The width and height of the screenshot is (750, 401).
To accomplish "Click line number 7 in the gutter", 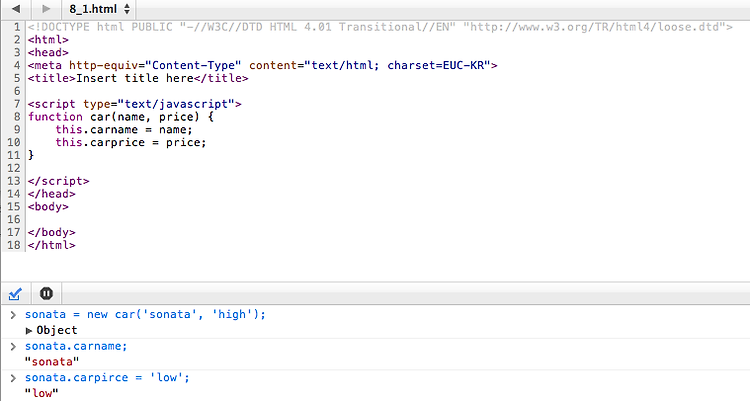I will coord(17,104).
